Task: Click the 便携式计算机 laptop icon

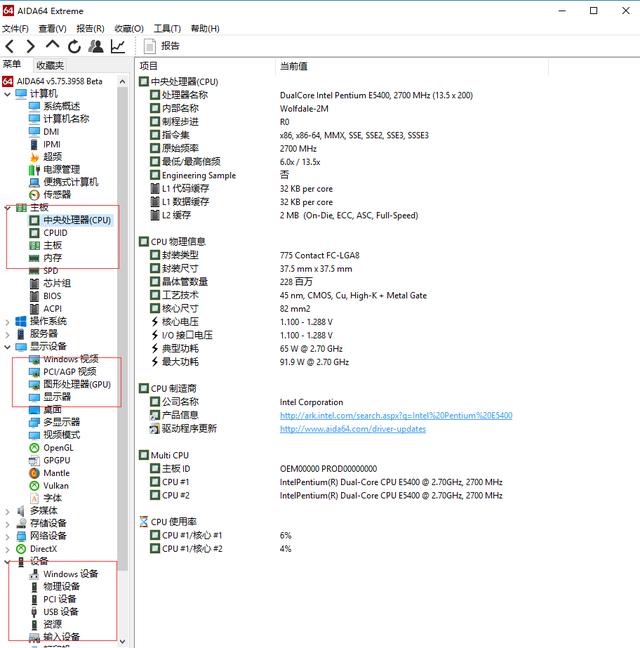Action: (35, 182)
